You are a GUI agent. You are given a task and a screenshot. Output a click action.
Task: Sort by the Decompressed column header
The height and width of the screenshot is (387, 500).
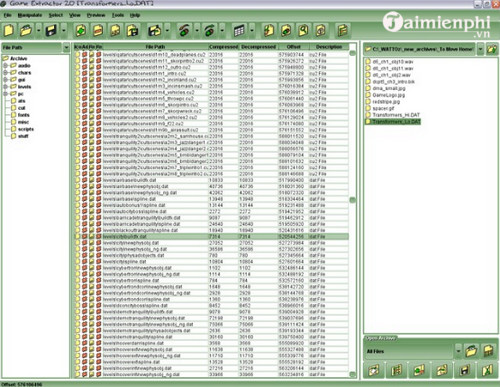pyautogui.click(x=259, y=47)
